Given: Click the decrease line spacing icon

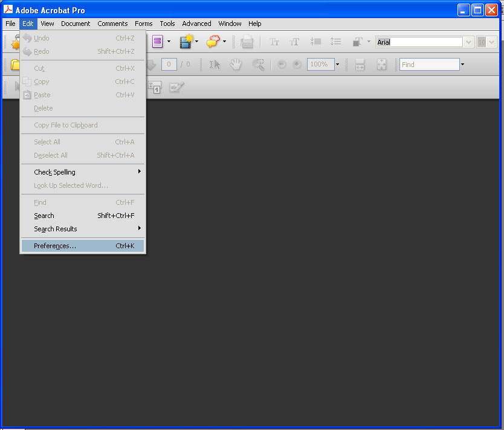Looking at the screenshot, I should pos(315,42).
